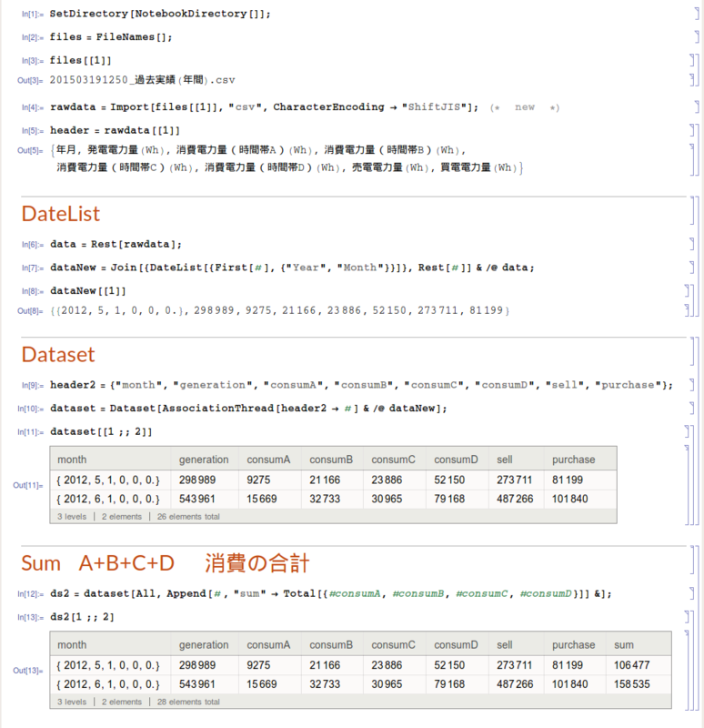Viewport: 704px width, 728px height.
Task: Click the Out[5] Japanese header list
Action: 287,158
